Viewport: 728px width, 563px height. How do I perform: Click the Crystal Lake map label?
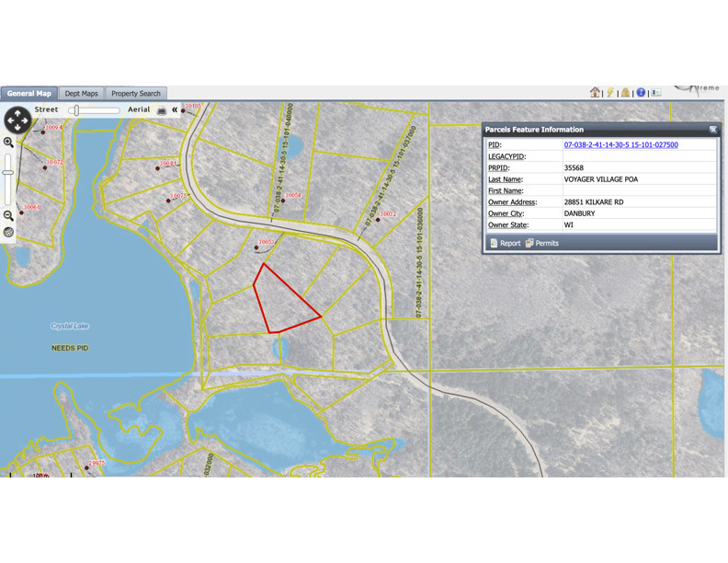(x=70, y=326)
